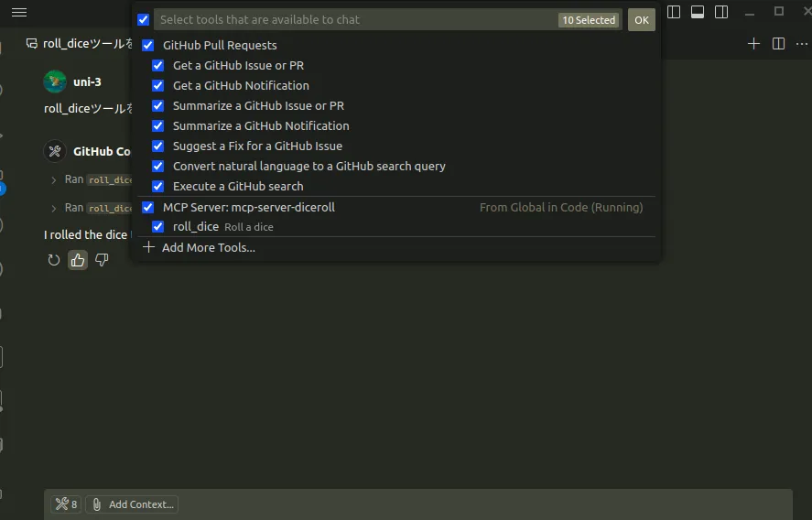
Task: Click the chat session icon beside roll_dice title
Action: click(32, 44)
